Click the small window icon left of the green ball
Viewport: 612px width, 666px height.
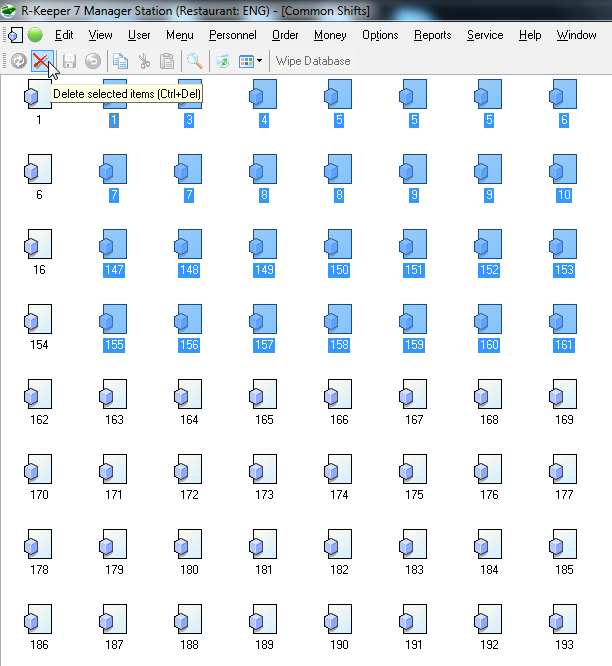tap(14, 35)
